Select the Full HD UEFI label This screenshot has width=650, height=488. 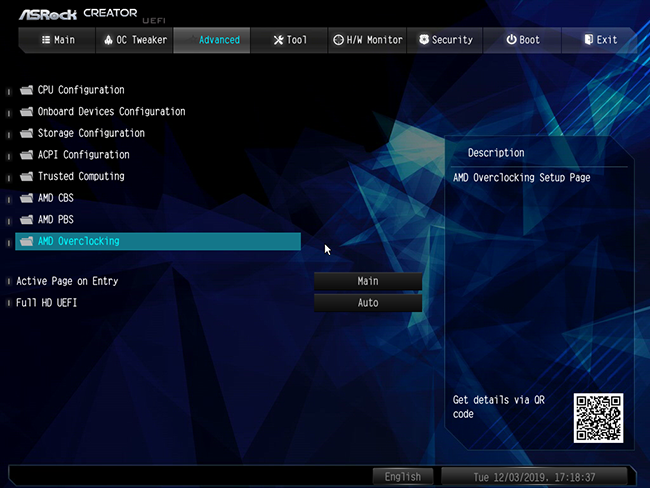[46, 303]
